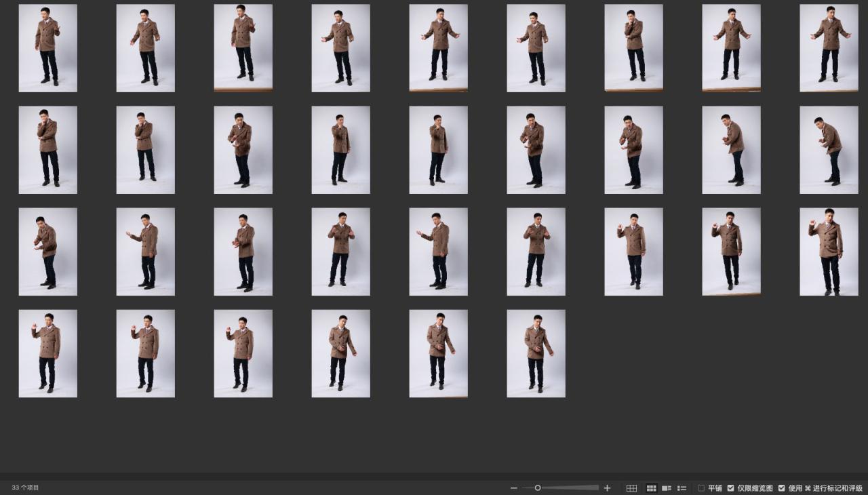The width and height of the screenshot is (868, 495).
Task: Click the thumbnail size slider handle
Action: [x=538, y=488]
